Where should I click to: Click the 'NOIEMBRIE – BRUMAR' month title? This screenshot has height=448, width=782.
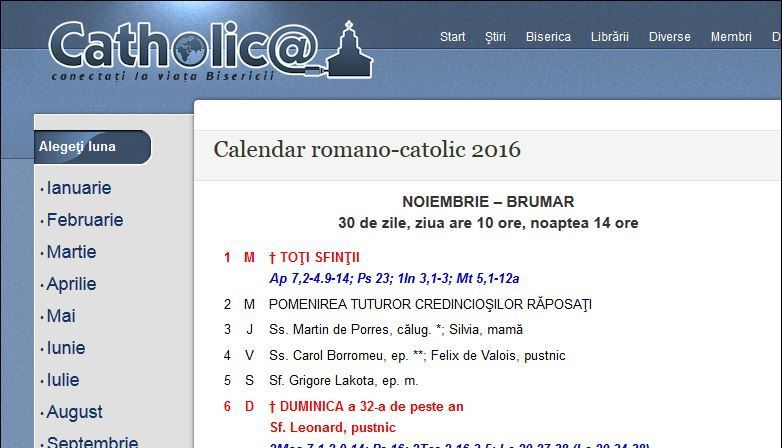[488, 202]
